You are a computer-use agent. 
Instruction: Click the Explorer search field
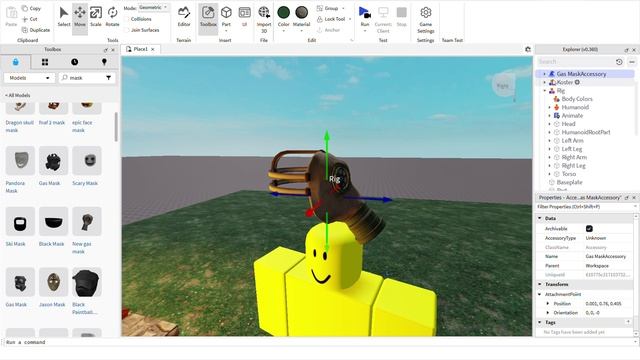coord(575,62)
